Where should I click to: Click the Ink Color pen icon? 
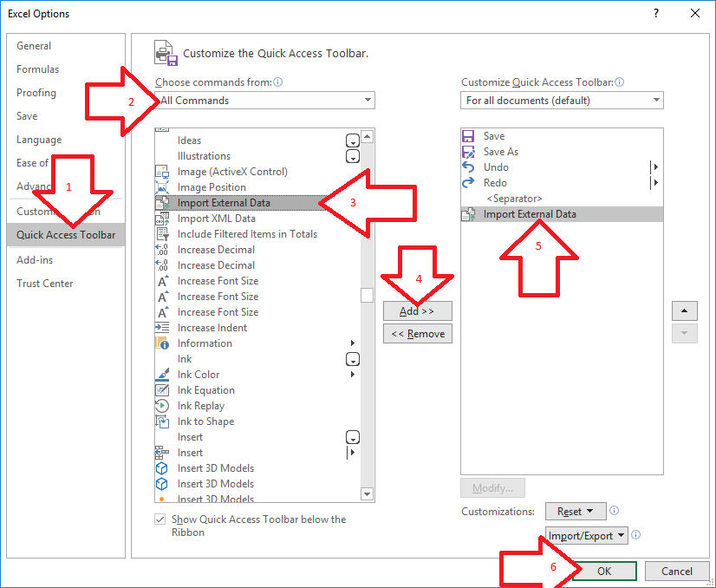pyautogui.click(x=162, y=375)
